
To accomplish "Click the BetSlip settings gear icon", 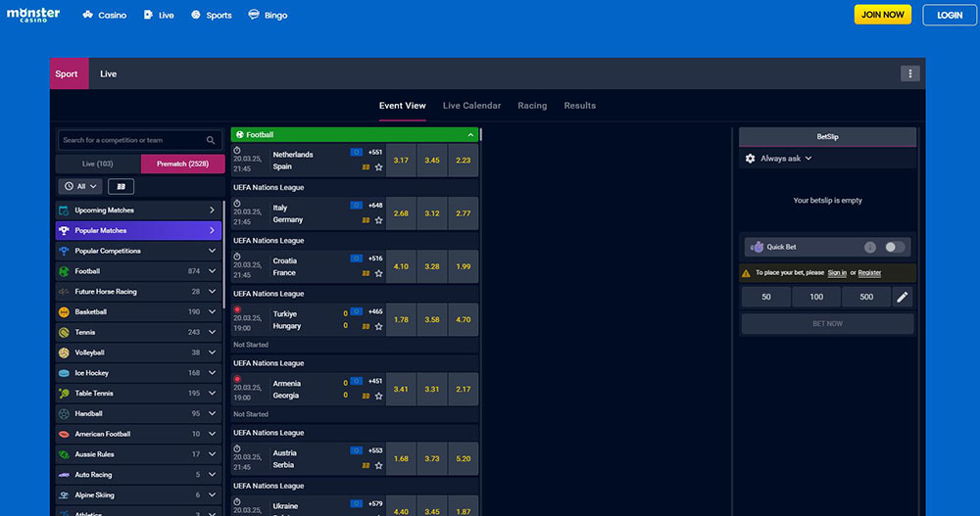I will coord(750,159).
